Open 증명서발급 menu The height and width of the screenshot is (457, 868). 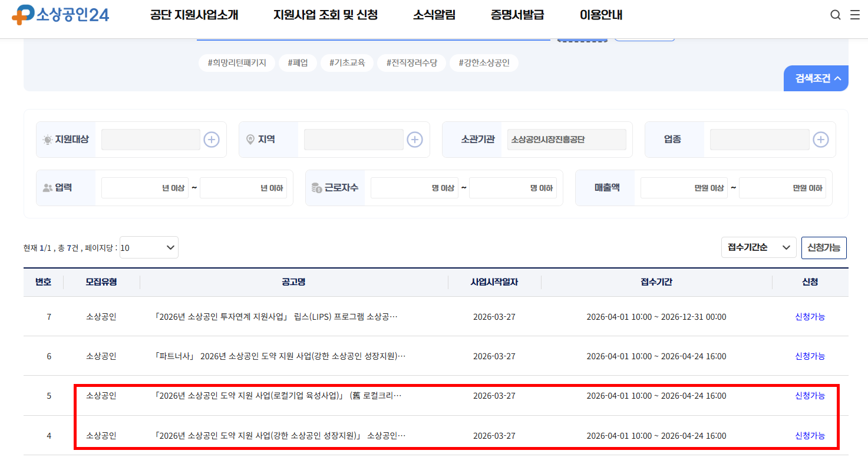point(517,15)
